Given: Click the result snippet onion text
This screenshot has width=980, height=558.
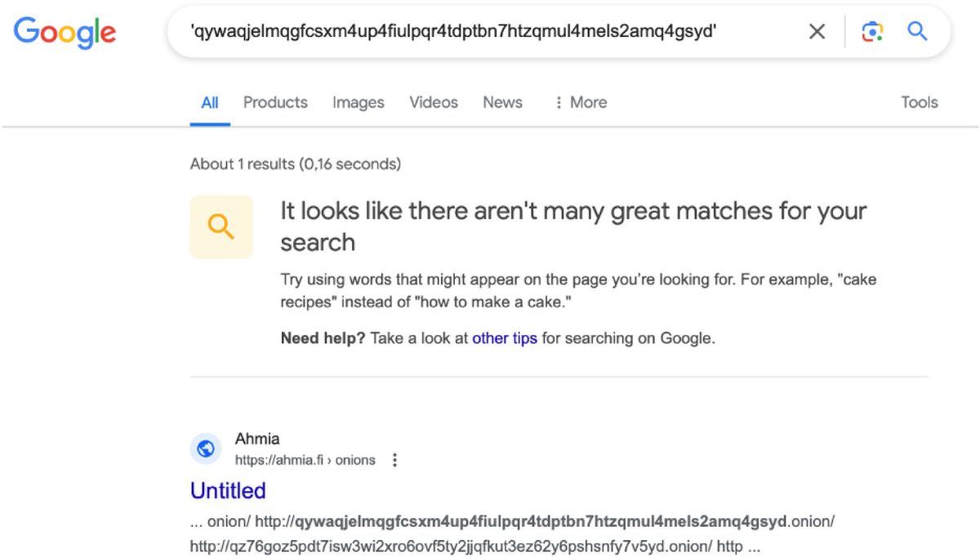Looking at the screenshot, I should tap(512, 533).
